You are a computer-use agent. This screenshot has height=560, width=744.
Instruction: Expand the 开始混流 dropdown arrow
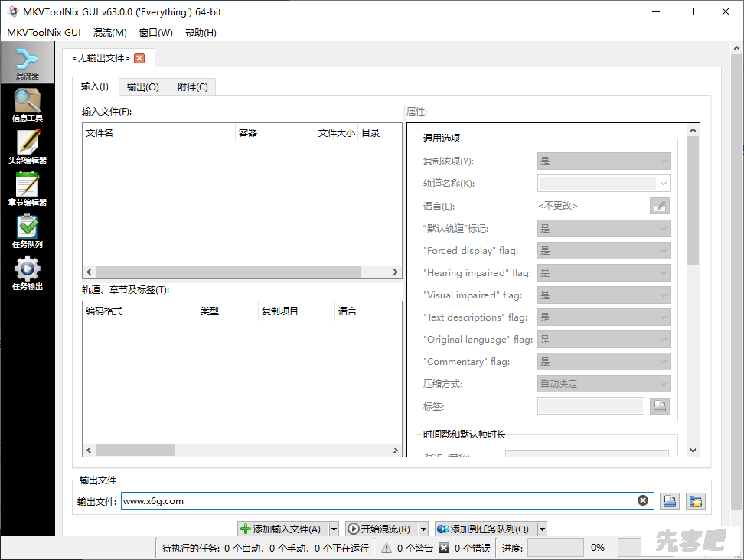423,529
